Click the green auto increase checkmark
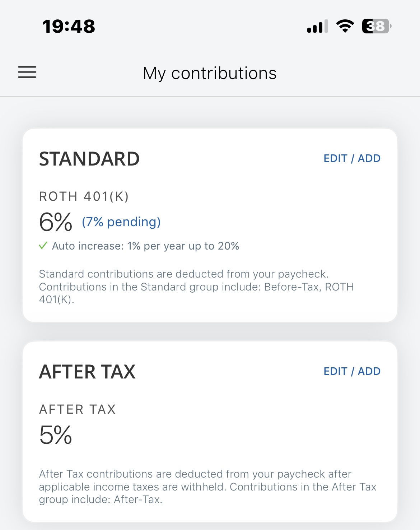Image resolution: width=420 pixels, height=530 pixels. coord(43,246)
